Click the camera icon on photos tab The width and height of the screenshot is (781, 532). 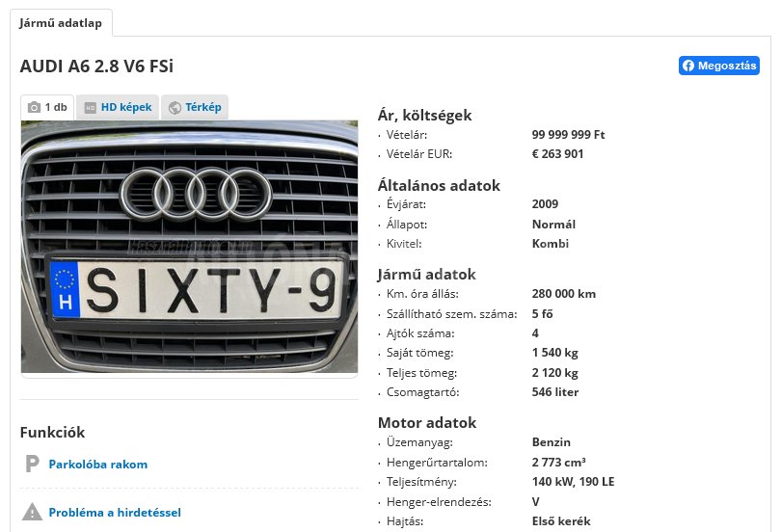click(34, 107)
